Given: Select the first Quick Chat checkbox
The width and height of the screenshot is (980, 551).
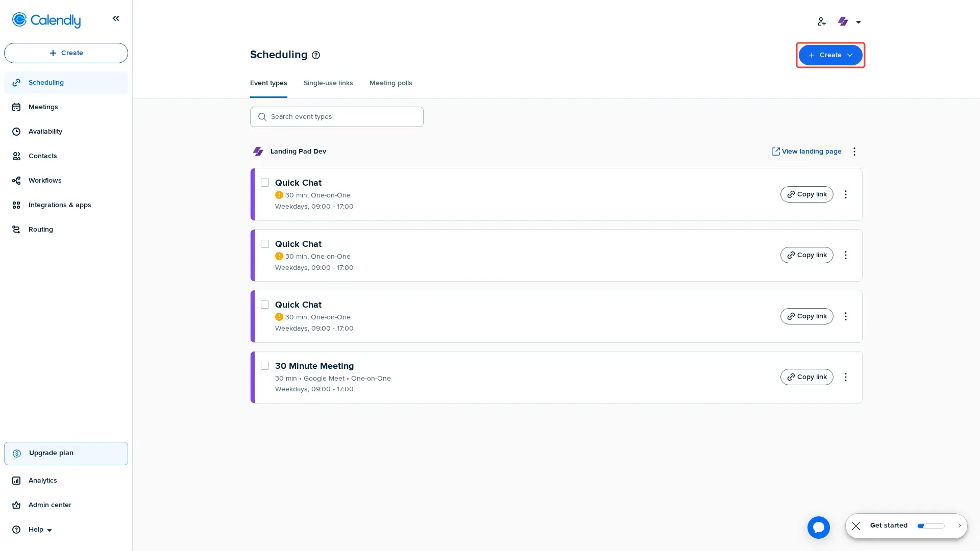Looking at the screenshot, I should [x=265, y=183].
